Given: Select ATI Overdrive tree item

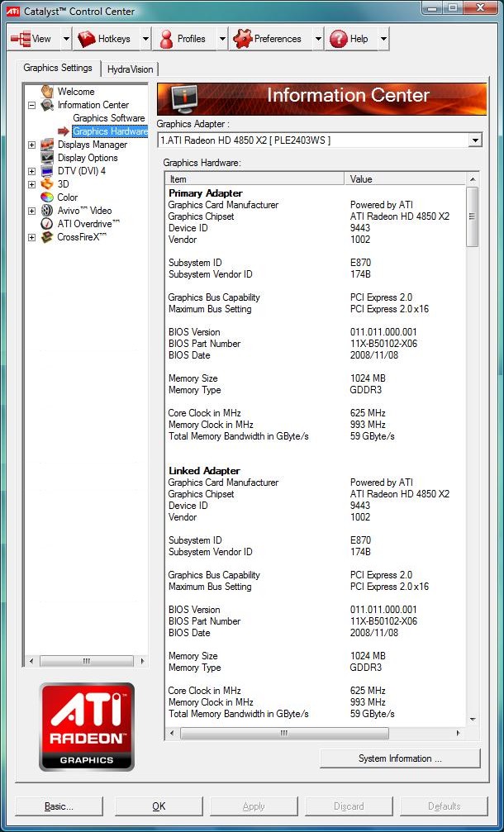Looking at the screenshot, I should pyautogui.click(x=88, y=224).
